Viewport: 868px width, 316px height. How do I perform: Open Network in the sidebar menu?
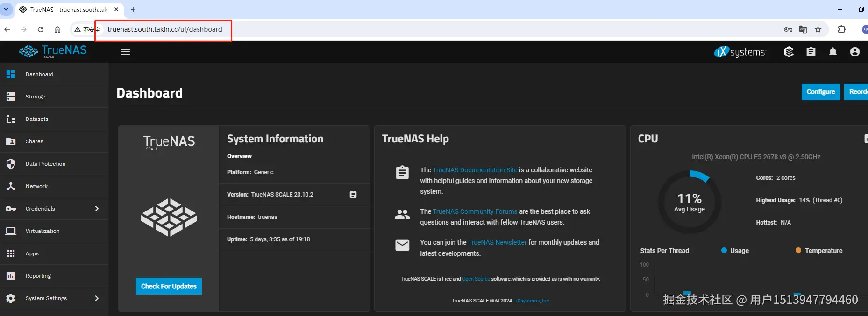click(54, 186)
